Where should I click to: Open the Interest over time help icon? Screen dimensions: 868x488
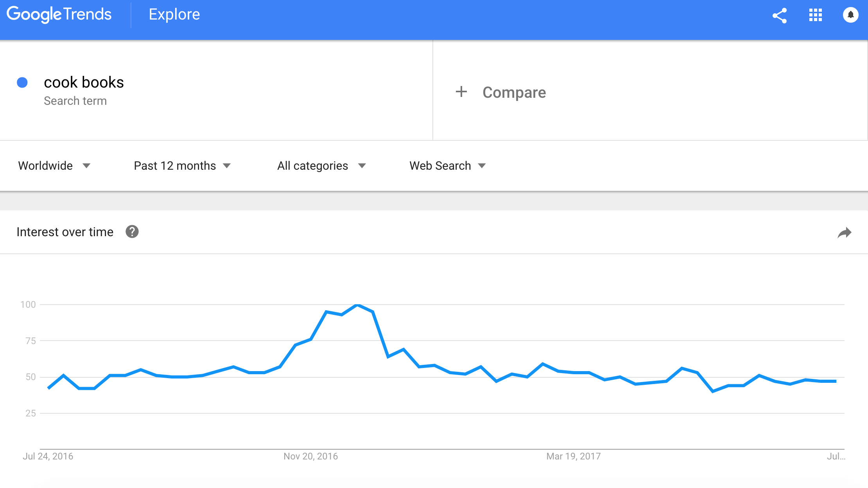tap(132, 232)
